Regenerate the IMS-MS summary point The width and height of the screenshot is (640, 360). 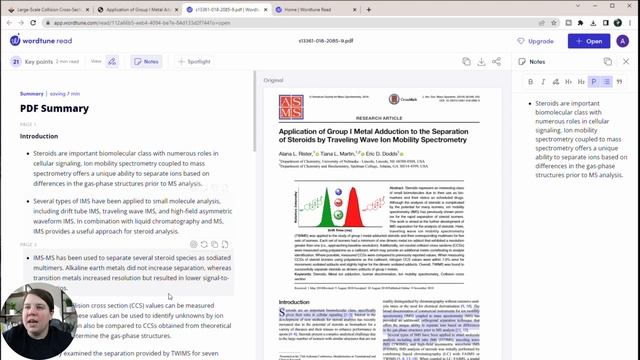204,244
